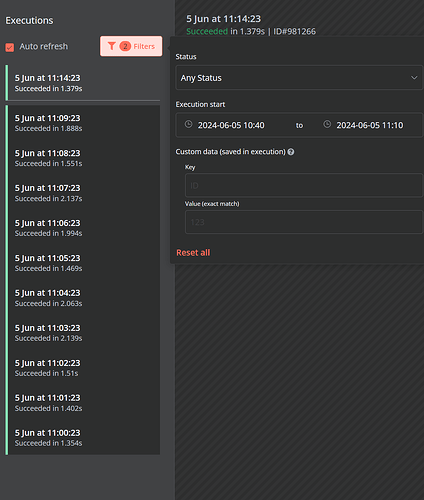This screenshot has width=424, height=500.
Task: Open the custom data help question icon
Action: pos(291,152)
